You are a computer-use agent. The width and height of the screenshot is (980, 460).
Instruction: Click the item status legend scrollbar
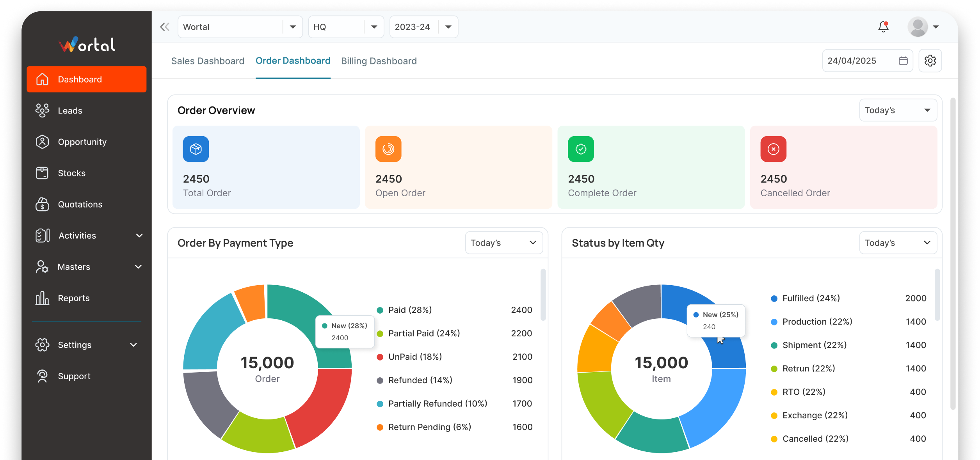(937, 295)
